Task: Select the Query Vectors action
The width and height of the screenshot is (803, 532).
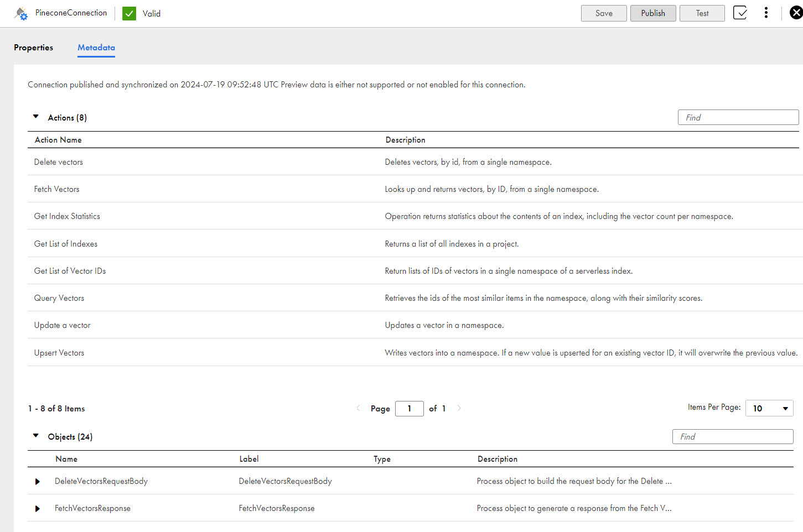Action: 59,298
